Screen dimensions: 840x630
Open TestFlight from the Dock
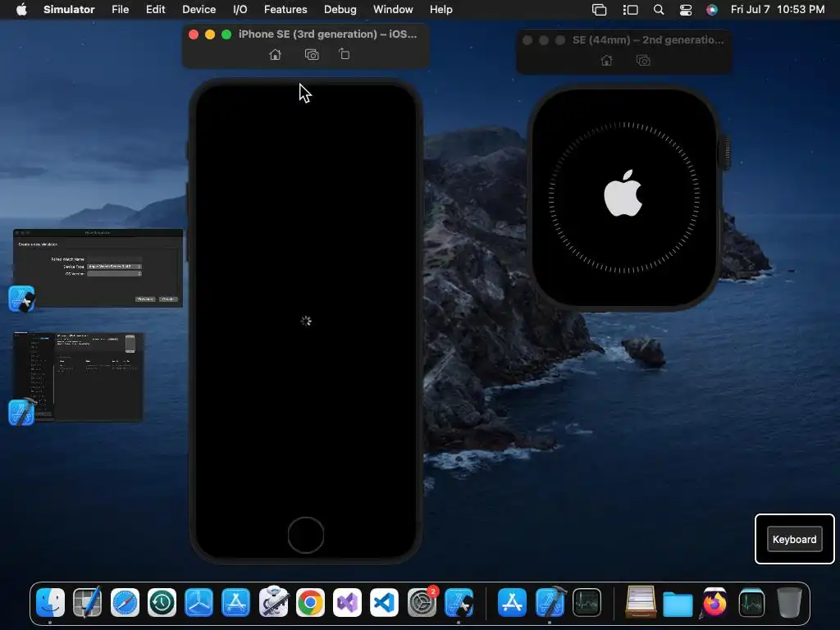pyautogui.click(x=199, y=603)
